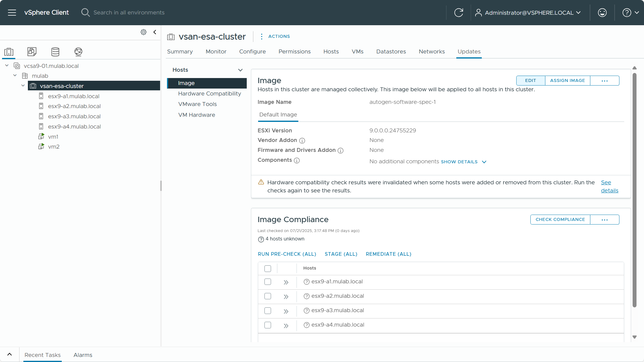Click the sidebar settings gear icon
The height and width of the screenshot is (362, 644).
click(x=144, y=32)
